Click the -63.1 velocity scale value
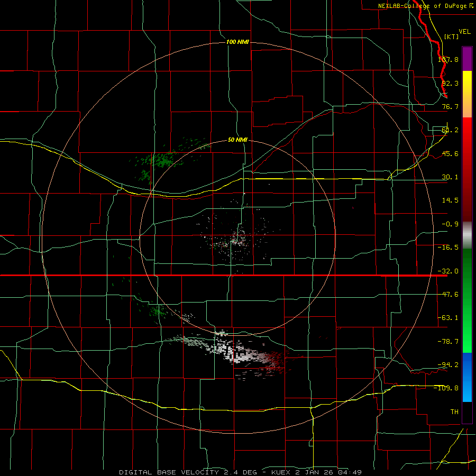Viewport: 476px width, 476px height. point(448,318)
